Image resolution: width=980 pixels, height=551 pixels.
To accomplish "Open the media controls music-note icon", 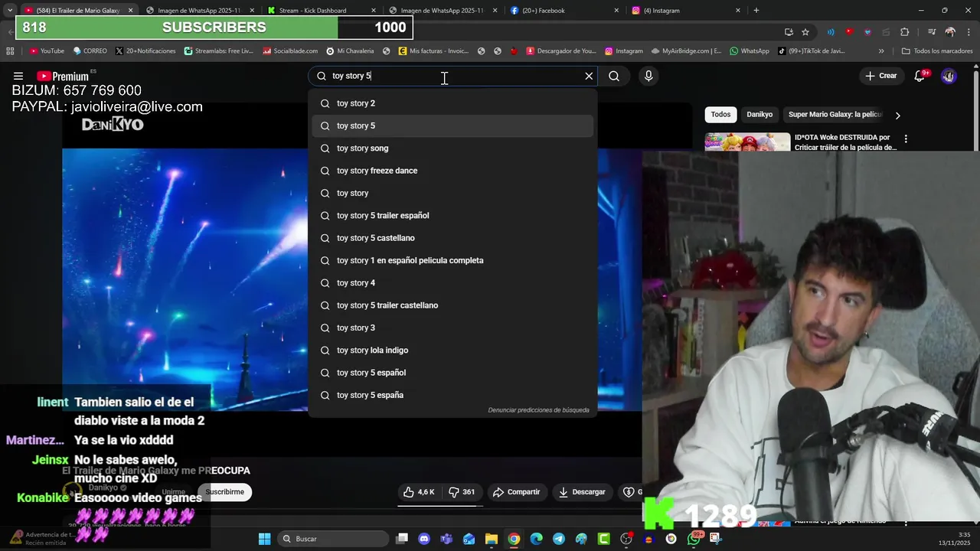I will (x=932, y=32).
